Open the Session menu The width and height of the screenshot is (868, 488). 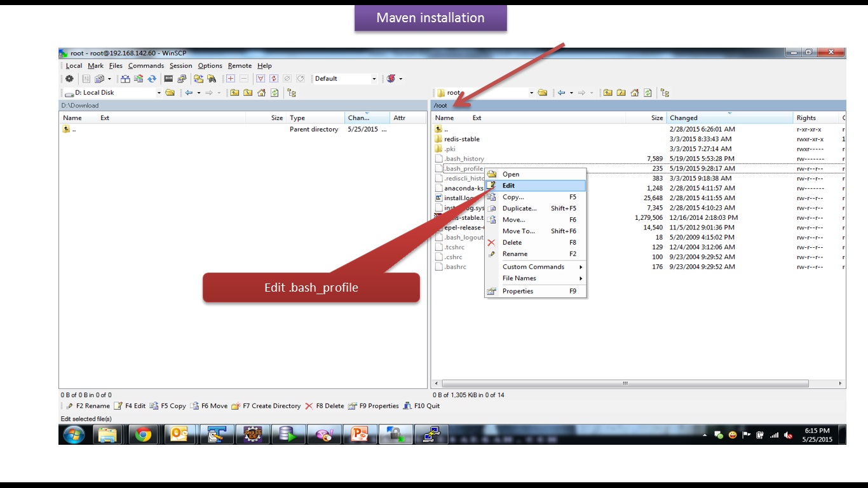point(180,65)
